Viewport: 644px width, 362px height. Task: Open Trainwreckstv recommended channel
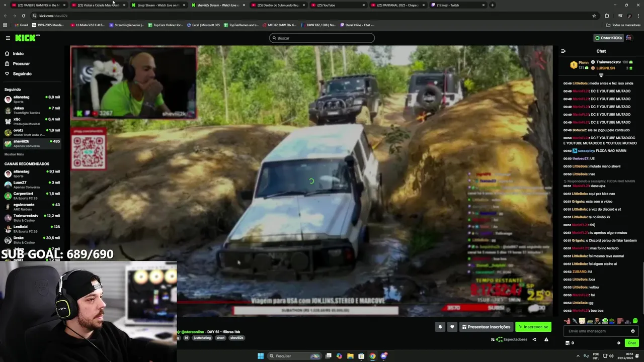click(32, 218)
